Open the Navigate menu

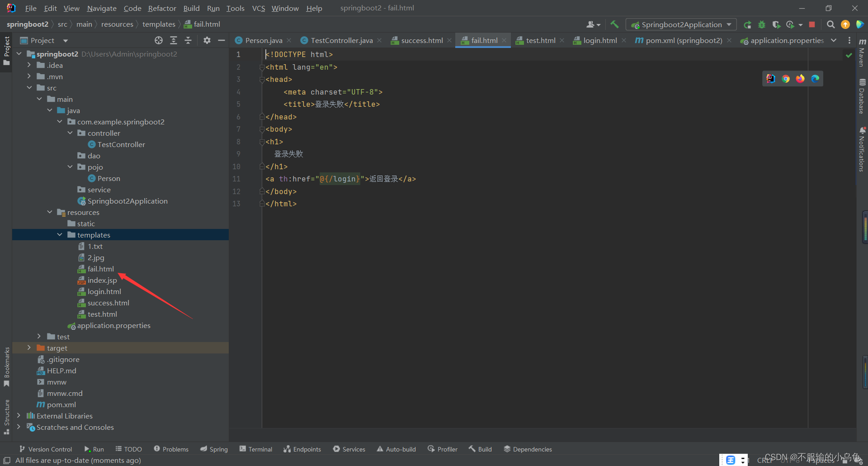pos(102,8)
